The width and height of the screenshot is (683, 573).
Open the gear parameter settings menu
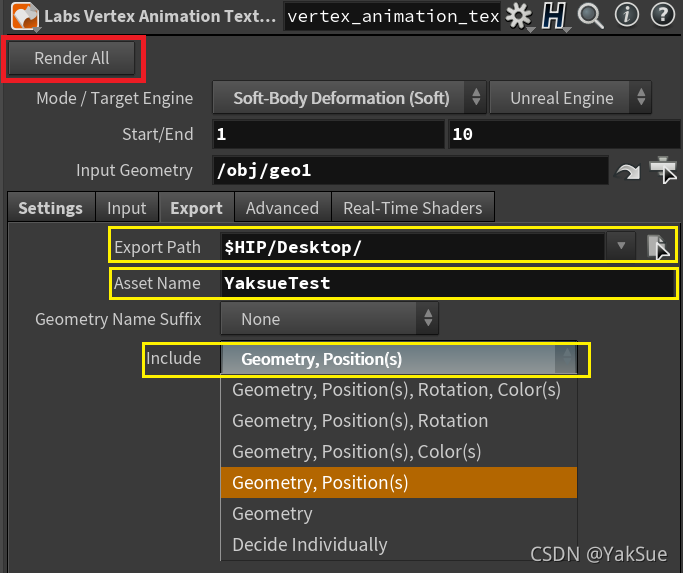click(518, 16)
